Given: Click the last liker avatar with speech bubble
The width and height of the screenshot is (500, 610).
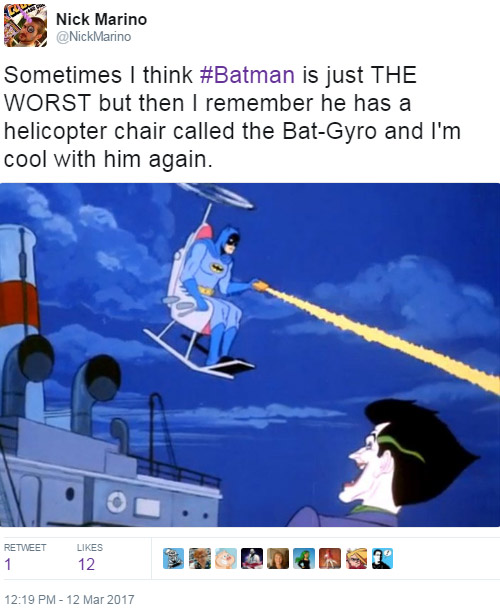Looking at the screenshot, I should [382, 558].
